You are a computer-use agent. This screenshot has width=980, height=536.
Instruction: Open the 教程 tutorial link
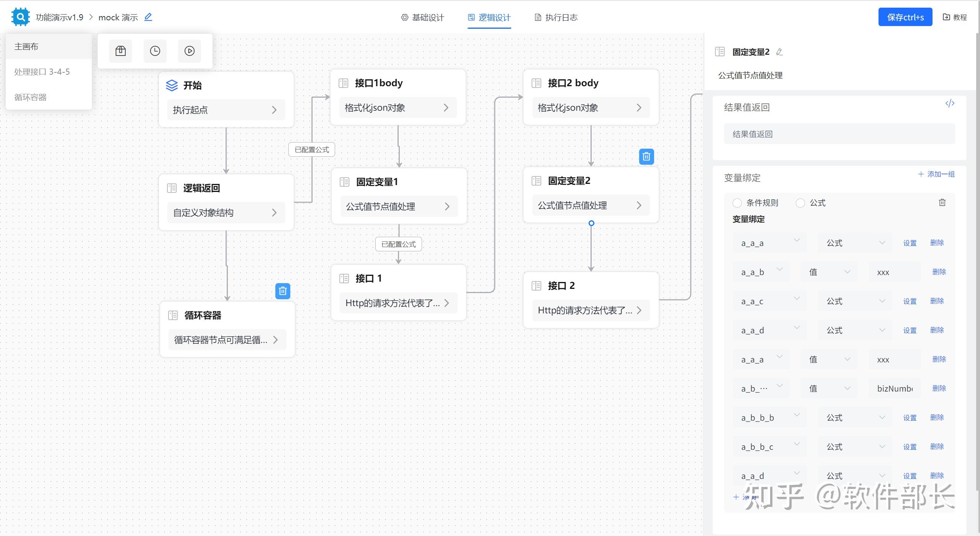pyautogui.click(x=955, y=17)
